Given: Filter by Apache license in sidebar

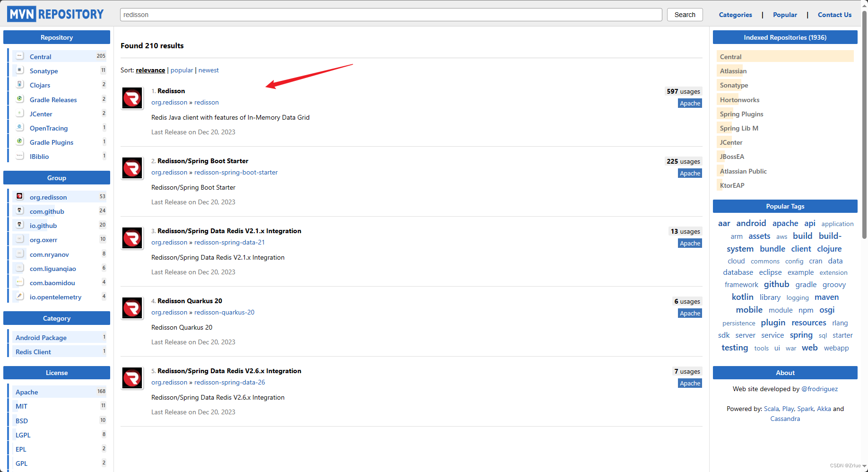Looking at the screenshot, I should (x=26, y=392).
